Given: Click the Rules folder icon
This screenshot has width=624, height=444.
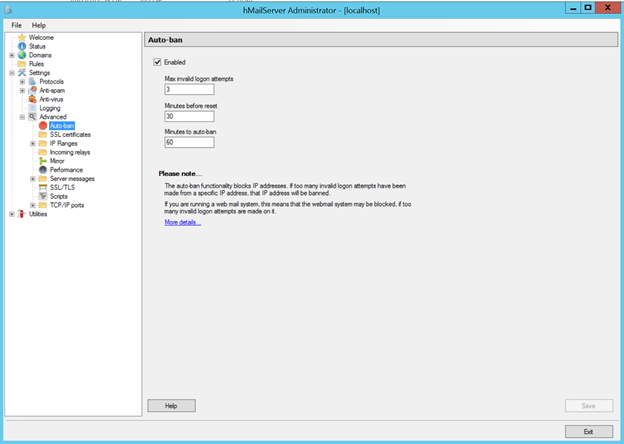Looking at the screenshot, I should [x=22, y=64].
